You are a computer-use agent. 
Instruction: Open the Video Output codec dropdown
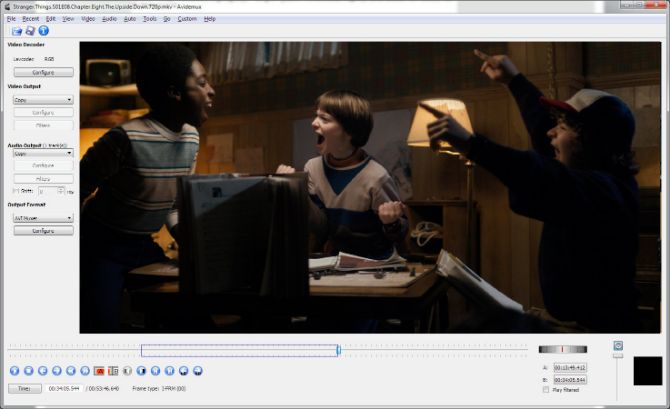click(43, 100)
